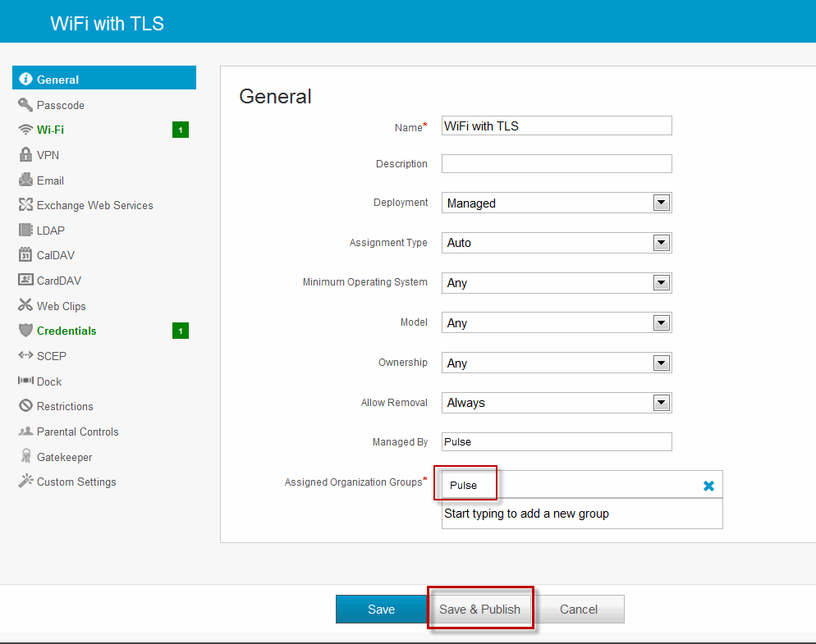Click the Passcode key icon
This screenshot has width=816, height=644.
(25, 105)
